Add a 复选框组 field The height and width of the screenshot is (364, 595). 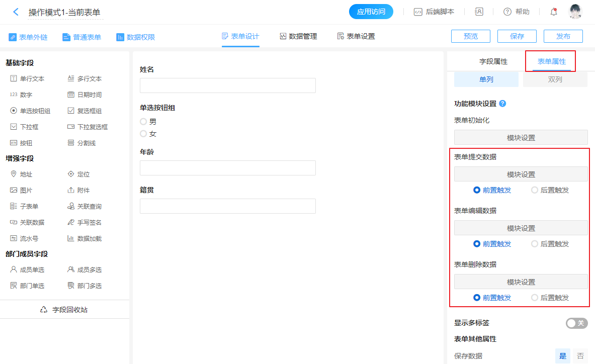tap(84, 111)
